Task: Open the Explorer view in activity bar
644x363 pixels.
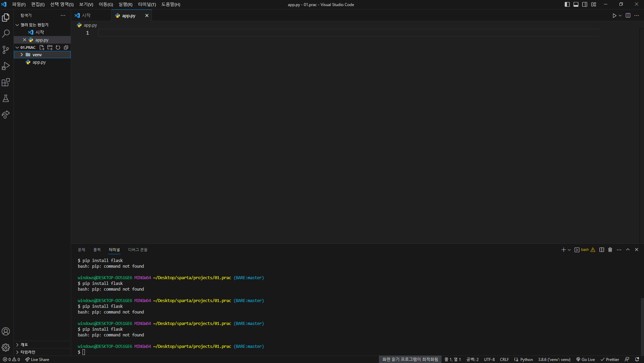Action: click(x=6, y=17)
